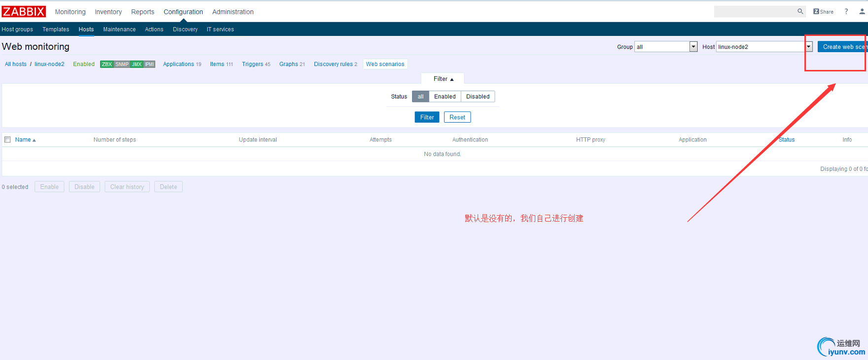Open the Triggers 45 tab

click(256, 64)
